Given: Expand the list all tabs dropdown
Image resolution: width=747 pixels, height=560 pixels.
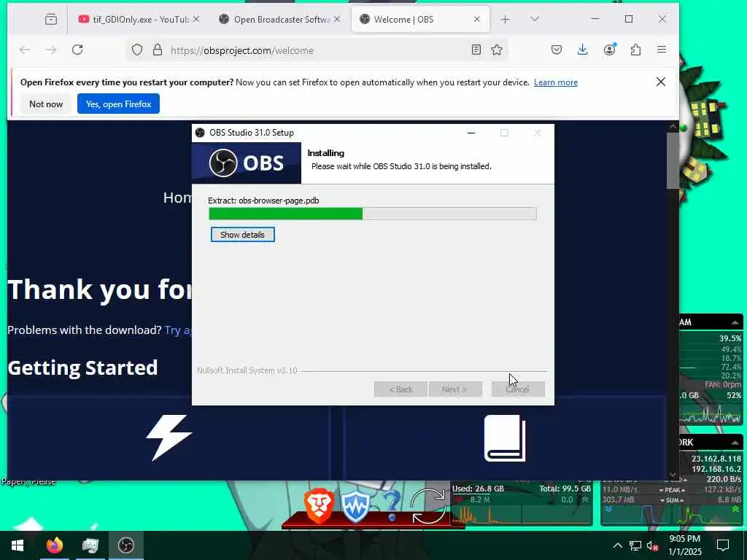Looking at the screenshot, I should pyautogui.click(x=535, y=19).
